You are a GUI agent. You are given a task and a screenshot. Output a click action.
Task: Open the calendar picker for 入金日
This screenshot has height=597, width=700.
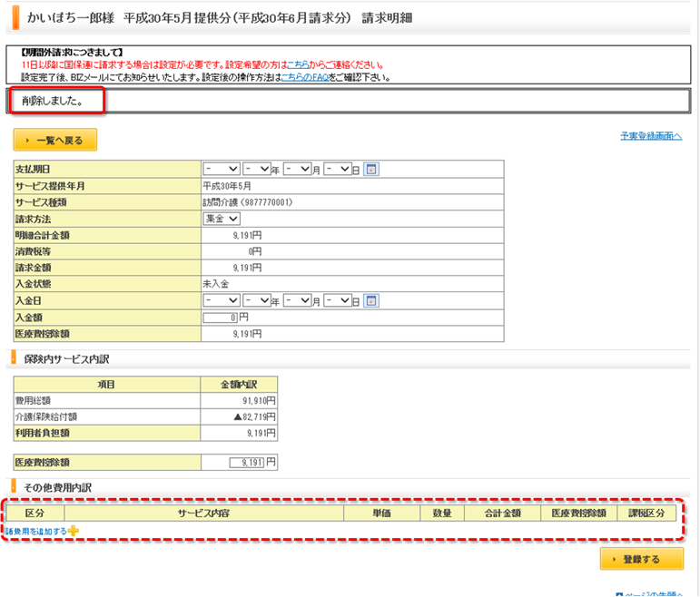pos(371,300)
